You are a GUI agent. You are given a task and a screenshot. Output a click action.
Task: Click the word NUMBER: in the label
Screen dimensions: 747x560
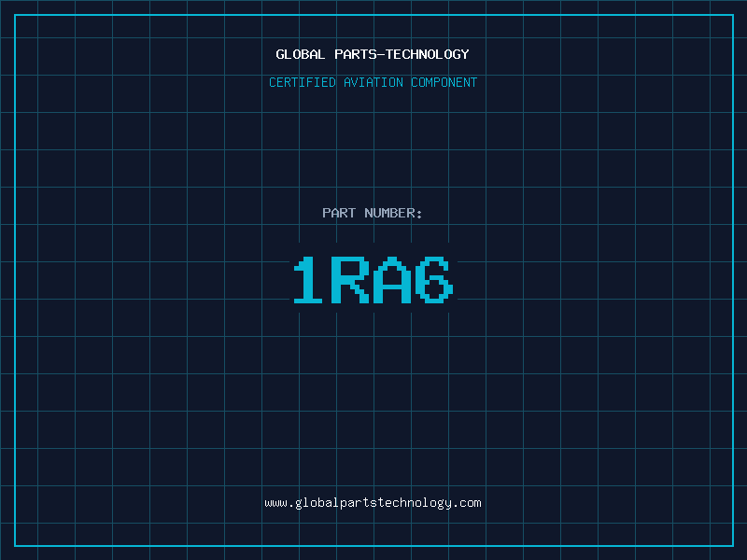(x=393, y=214)
